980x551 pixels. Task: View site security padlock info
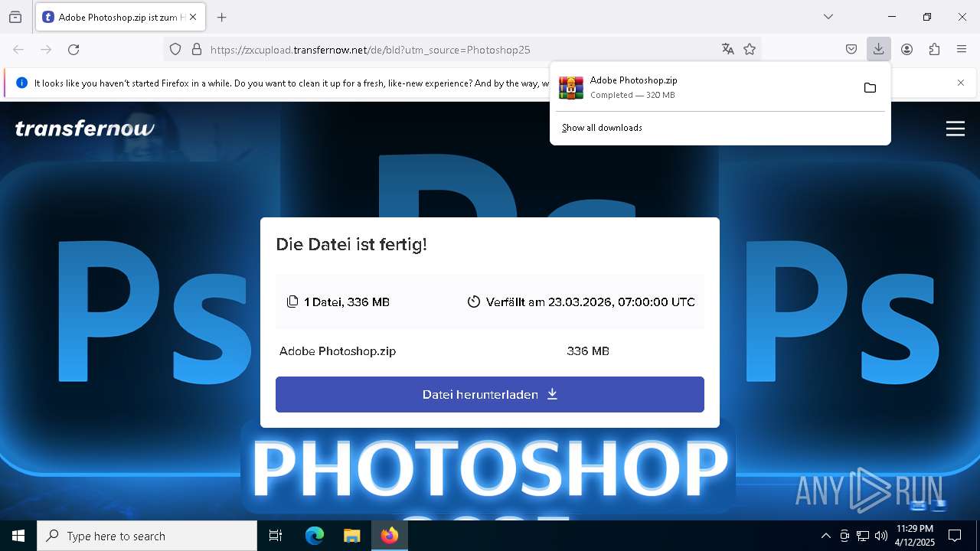coord(197,50)
